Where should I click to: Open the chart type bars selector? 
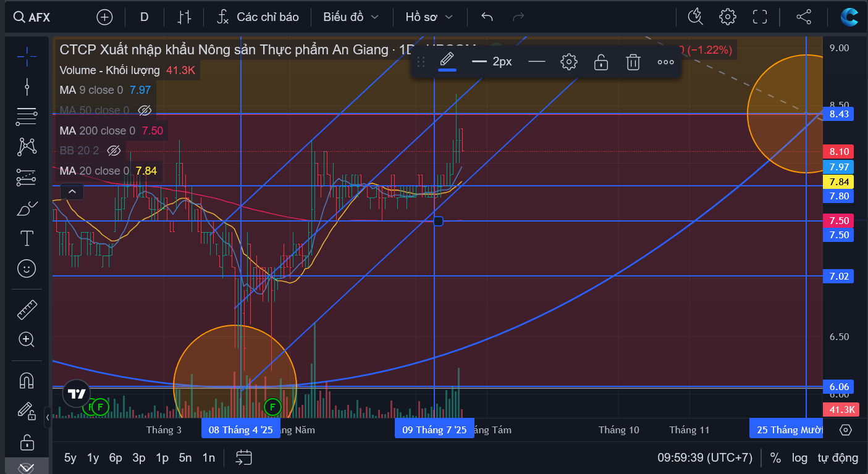[184, 17]
